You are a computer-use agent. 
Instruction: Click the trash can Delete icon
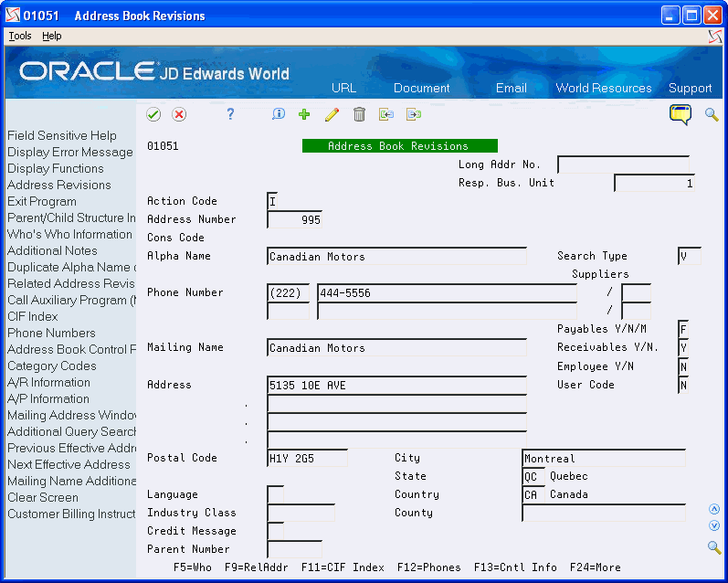click(359, 114)
